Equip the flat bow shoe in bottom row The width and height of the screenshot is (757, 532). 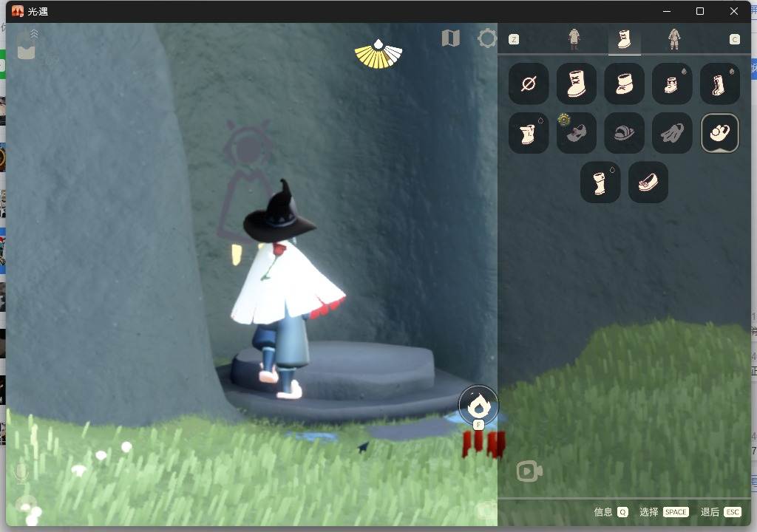(648, 182)
